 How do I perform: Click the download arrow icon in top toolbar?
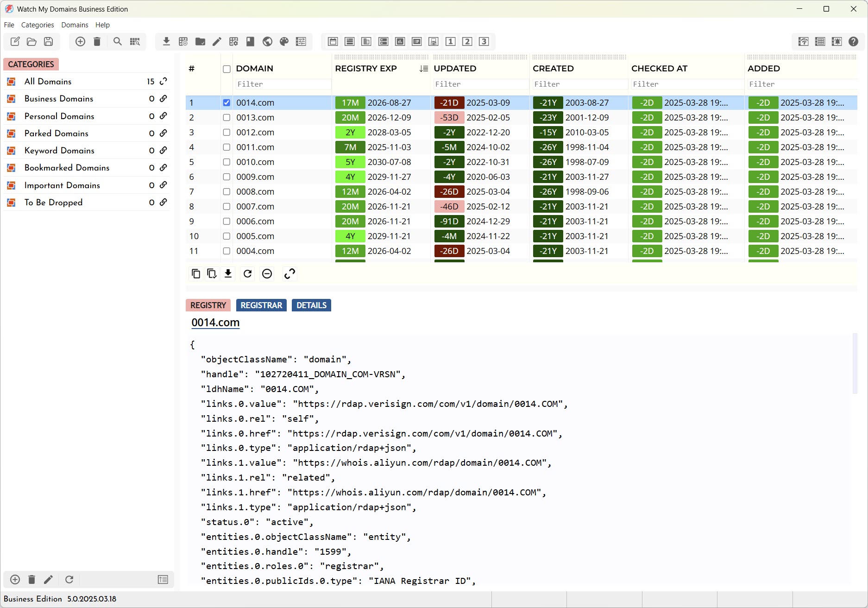click(x=166, y=42)
